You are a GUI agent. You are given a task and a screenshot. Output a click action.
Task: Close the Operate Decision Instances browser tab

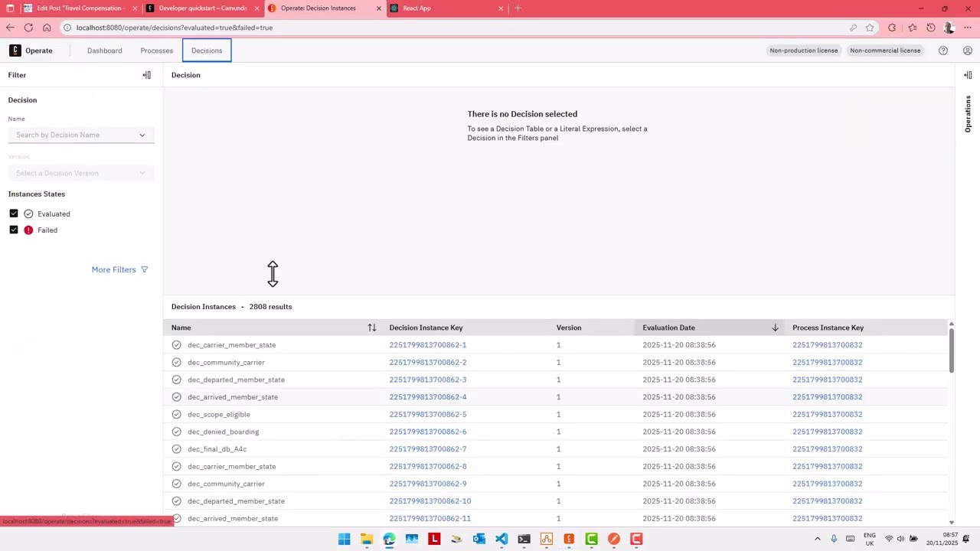378,8
